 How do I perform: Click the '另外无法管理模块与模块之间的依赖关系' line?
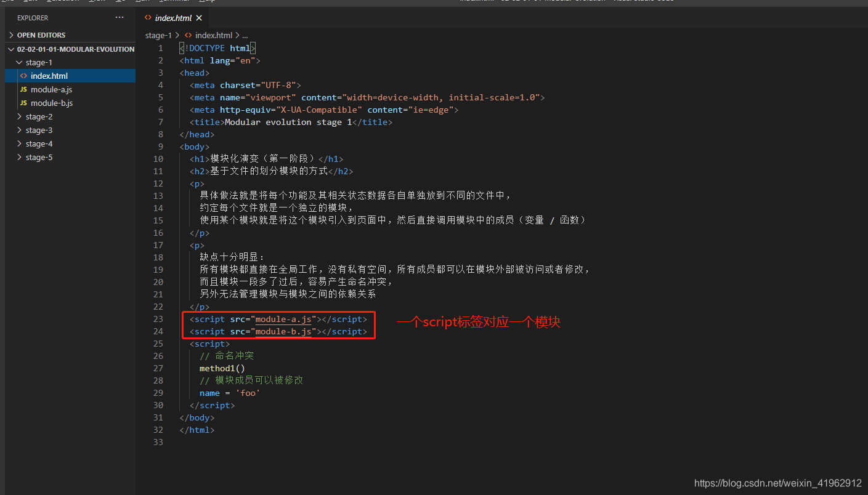(x=288, y=294)
